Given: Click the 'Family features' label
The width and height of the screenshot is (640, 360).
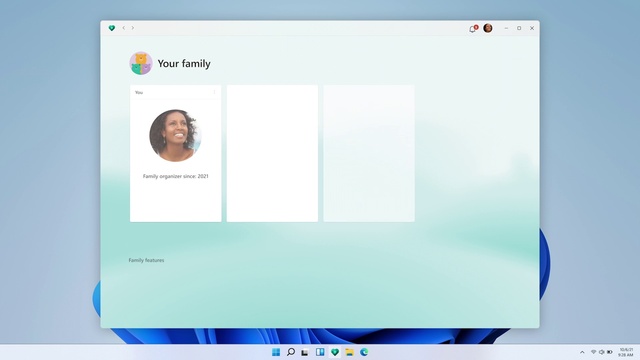Looking at the screenshot, I should 146,260.
